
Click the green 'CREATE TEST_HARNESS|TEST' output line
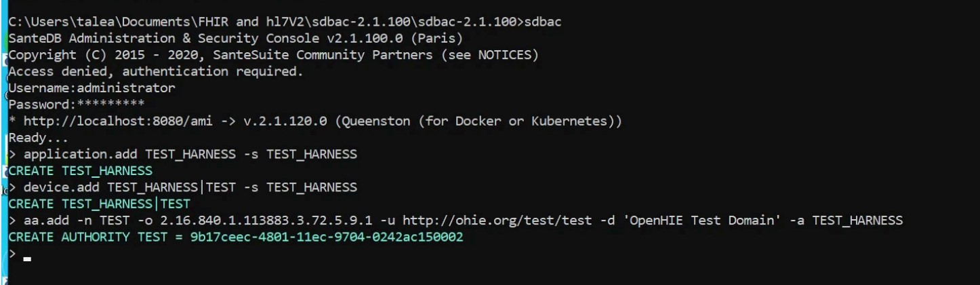(x=99, y=204)
